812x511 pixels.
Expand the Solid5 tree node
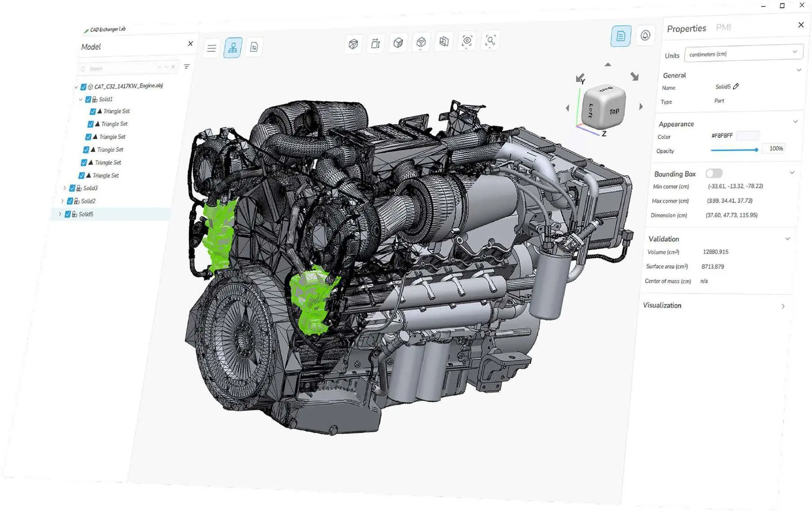click(x=60, y=214)
